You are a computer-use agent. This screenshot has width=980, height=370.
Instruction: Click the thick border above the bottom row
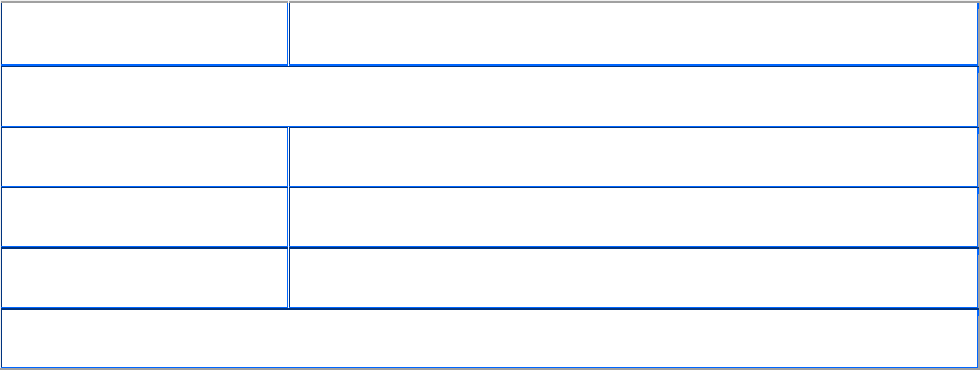coord(489,308)
